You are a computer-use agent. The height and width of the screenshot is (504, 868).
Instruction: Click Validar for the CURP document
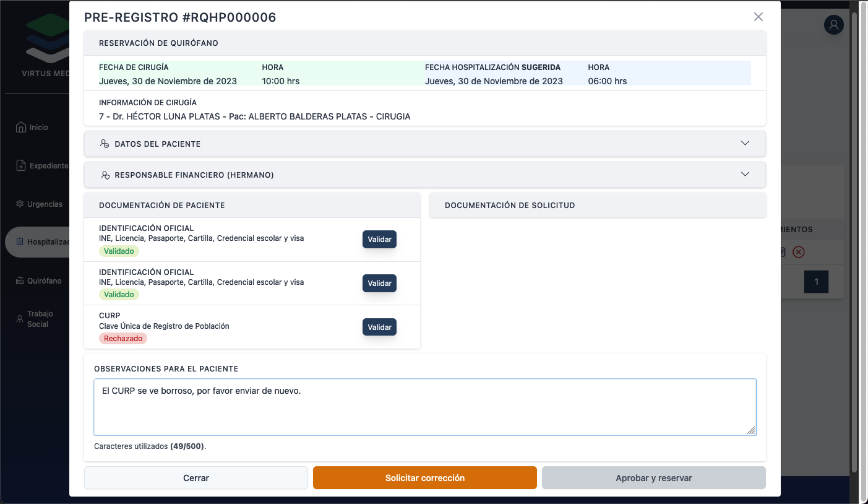379,327
